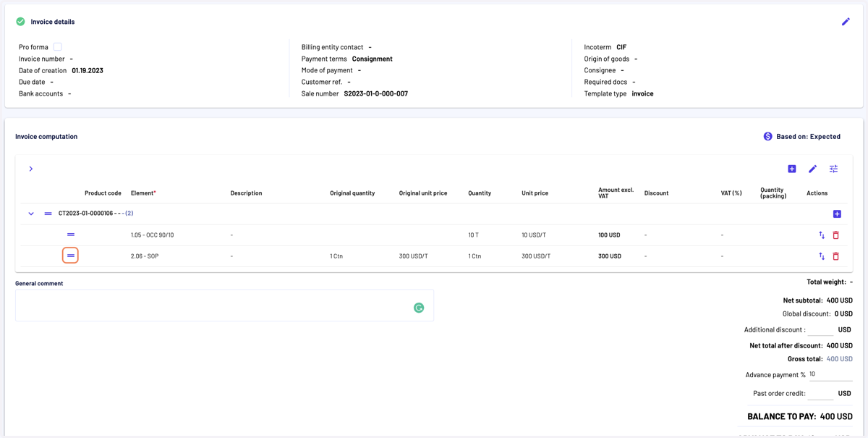Image resolution: width=868 pixels, height=438 pixels.
Task: Grab the drag handle of OCC 90/10 row
Action: tap(70, 235)
